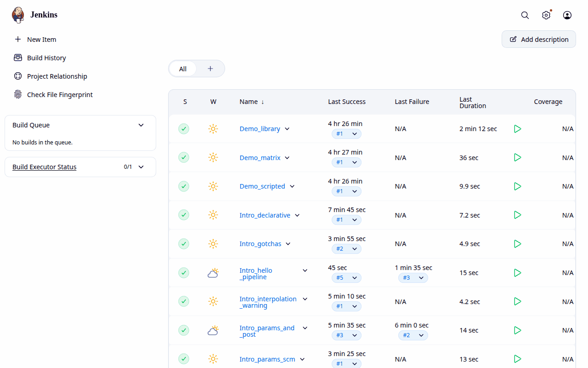Open the user account icon
This screenshot has height=368, width=588.
tap(567, 15)
